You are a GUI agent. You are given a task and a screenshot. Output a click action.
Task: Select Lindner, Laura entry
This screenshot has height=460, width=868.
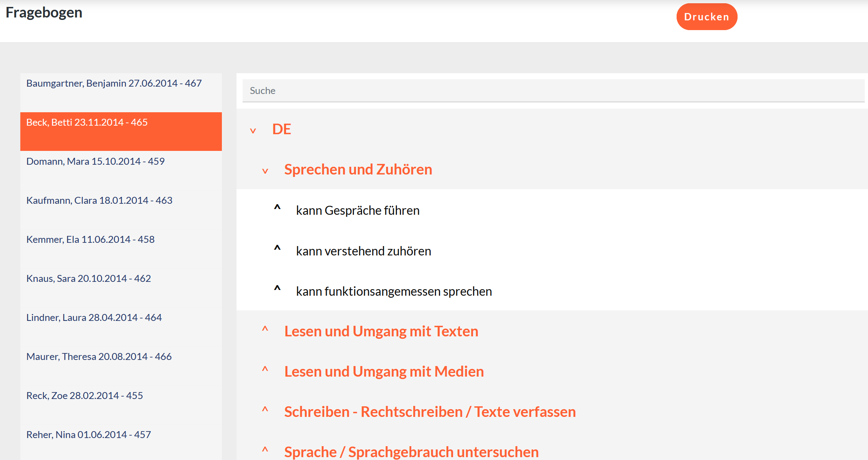[x=94, y=318]
